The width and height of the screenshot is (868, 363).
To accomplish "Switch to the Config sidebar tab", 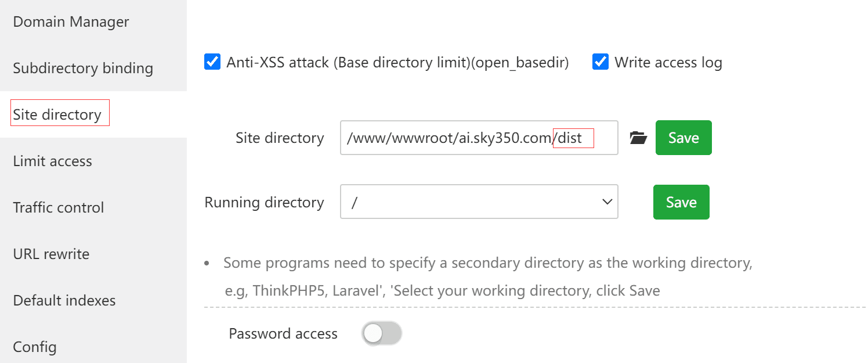I will (x=35, y=347).
